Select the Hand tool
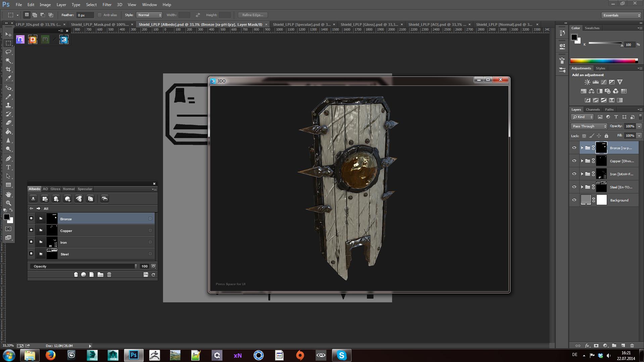The height and width of the screenshot is (362, 644). pyautogui.click(x=9, y=194)
